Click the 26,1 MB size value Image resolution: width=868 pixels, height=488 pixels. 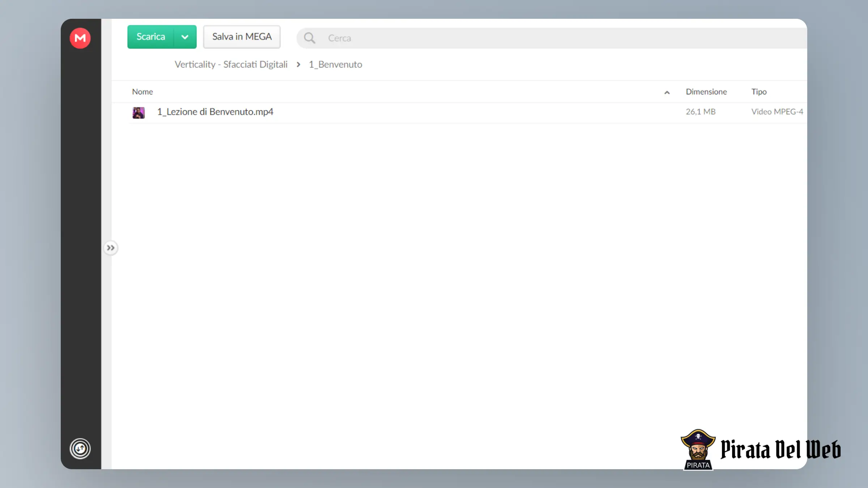pos(701,112)
